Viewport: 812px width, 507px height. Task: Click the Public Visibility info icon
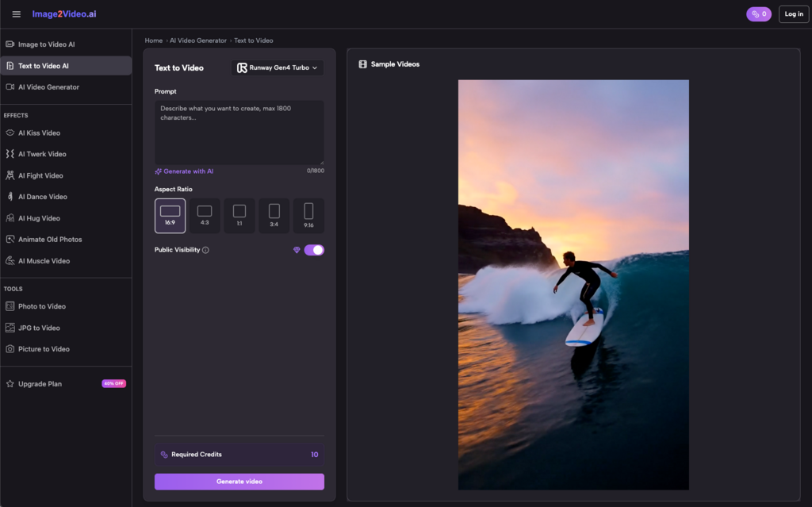coord(205,250)
